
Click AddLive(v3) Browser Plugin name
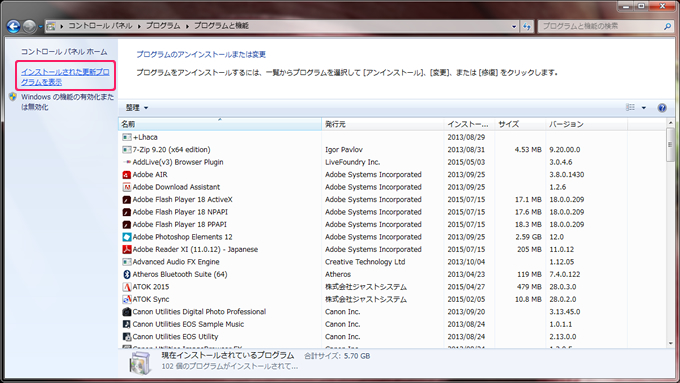[x=178, y=162]
